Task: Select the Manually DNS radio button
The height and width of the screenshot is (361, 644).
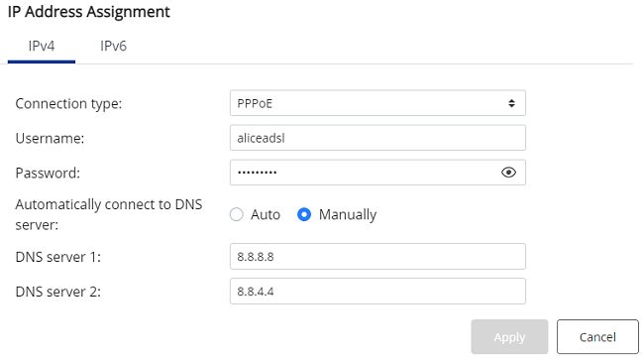Action: (x=304, y=214)
